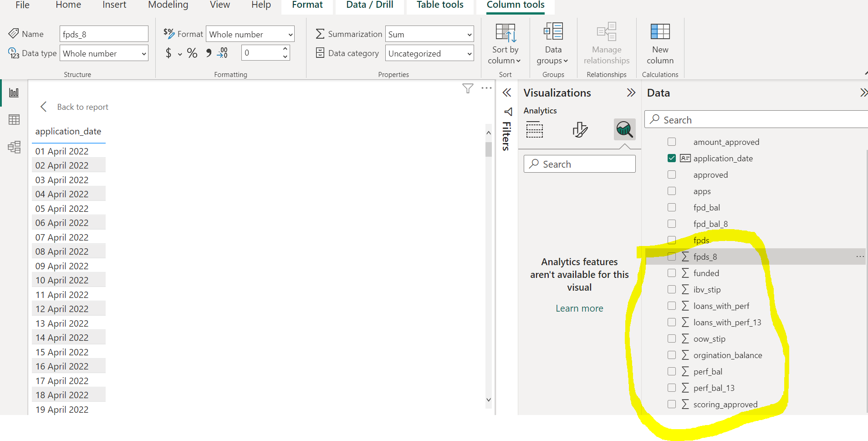Open the Data type dropdown
This screenshot has height=441, width=868.
tap(104, 53)
